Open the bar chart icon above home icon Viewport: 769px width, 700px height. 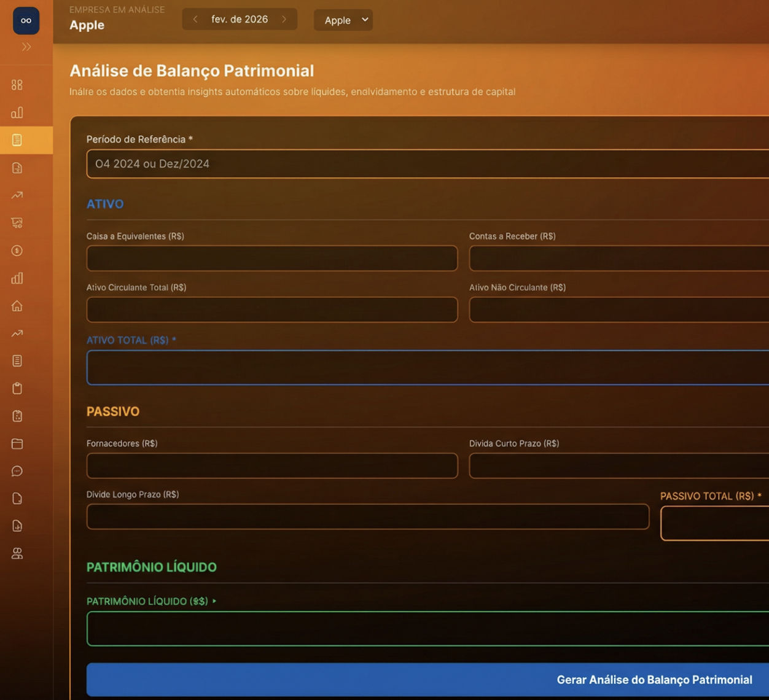point(17,278)
